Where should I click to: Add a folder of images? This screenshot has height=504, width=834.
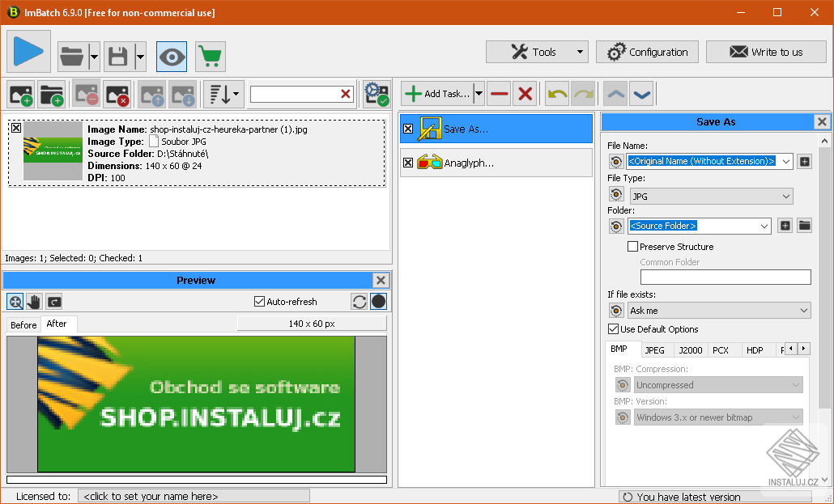pyautogui.click(x=52, y=95)
